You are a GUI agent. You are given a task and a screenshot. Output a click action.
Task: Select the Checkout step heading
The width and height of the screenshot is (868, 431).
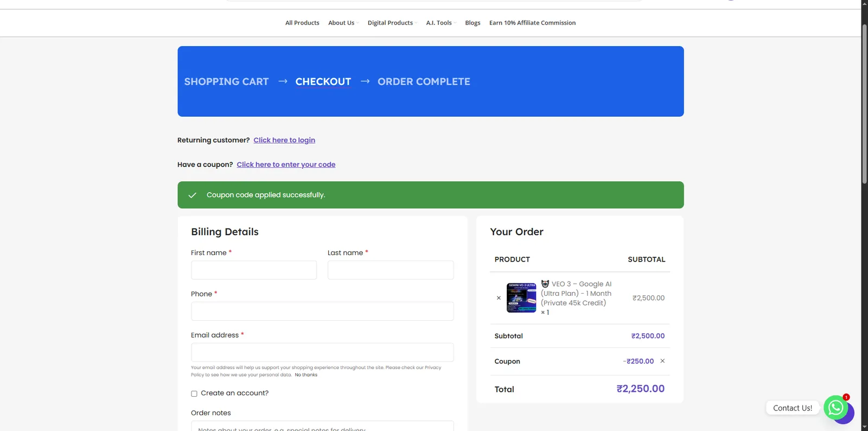323,81
